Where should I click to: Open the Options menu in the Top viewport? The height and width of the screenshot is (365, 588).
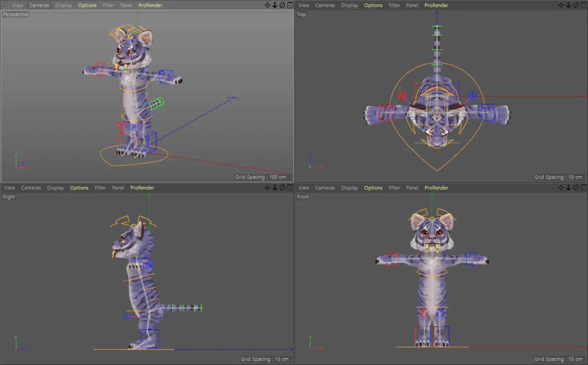373,5
